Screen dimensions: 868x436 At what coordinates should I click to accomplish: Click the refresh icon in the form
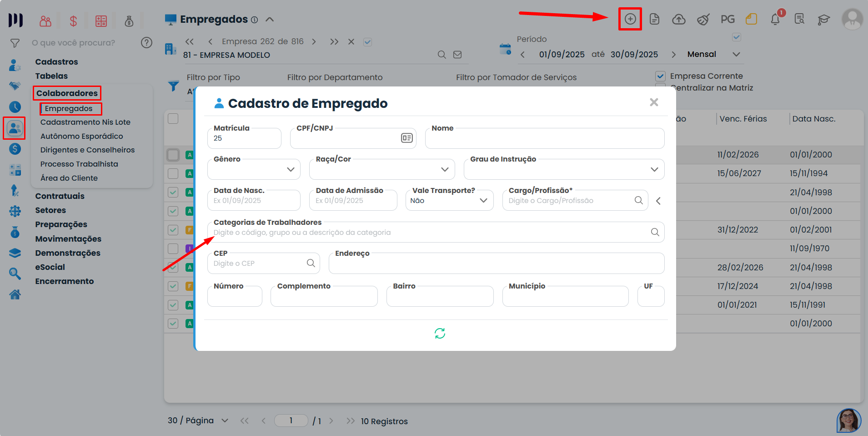coord(440,334)
